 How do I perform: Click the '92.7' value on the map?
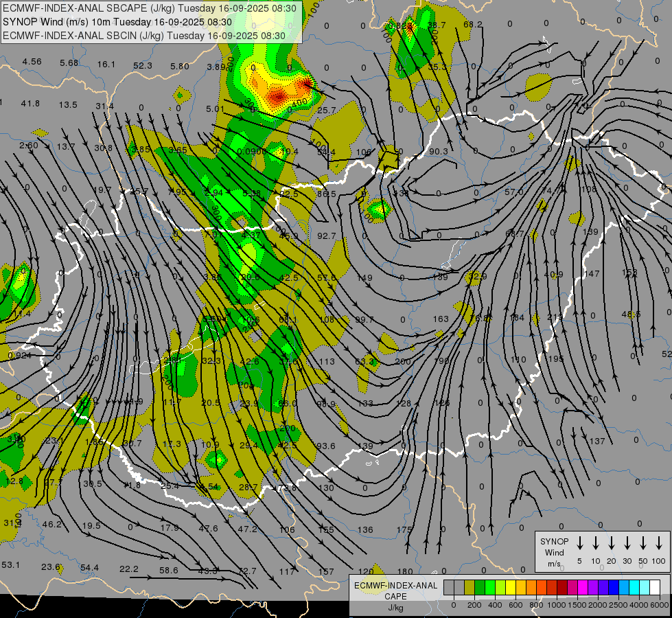[x=327, y=236]
